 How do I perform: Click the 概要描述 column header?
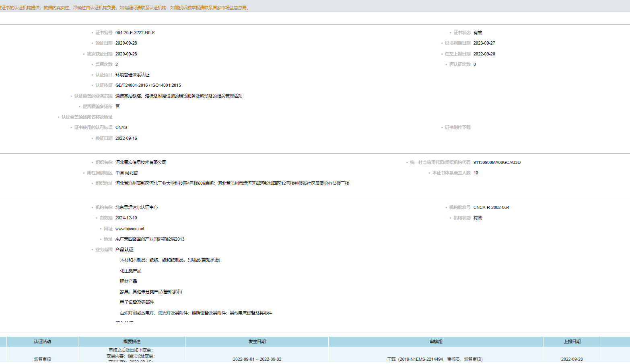click(132, 342)
